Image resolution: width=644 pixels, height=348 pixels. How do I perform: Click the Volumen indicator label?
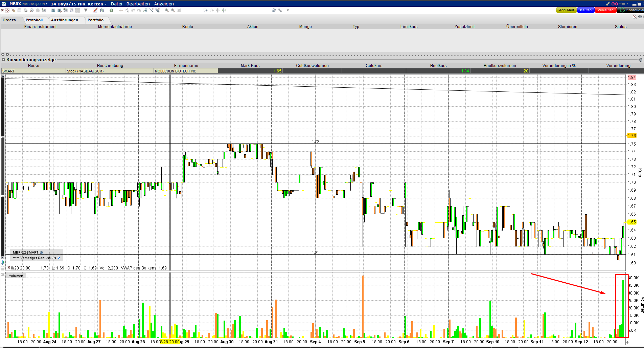pyautogui.click(x=16, y=276)
